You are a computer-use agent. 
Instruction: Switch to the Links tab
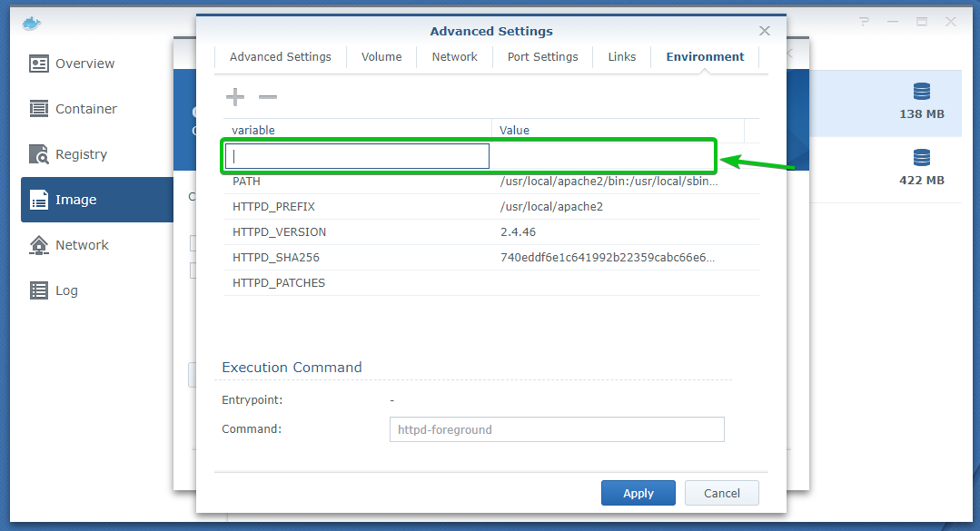point(622,56)
